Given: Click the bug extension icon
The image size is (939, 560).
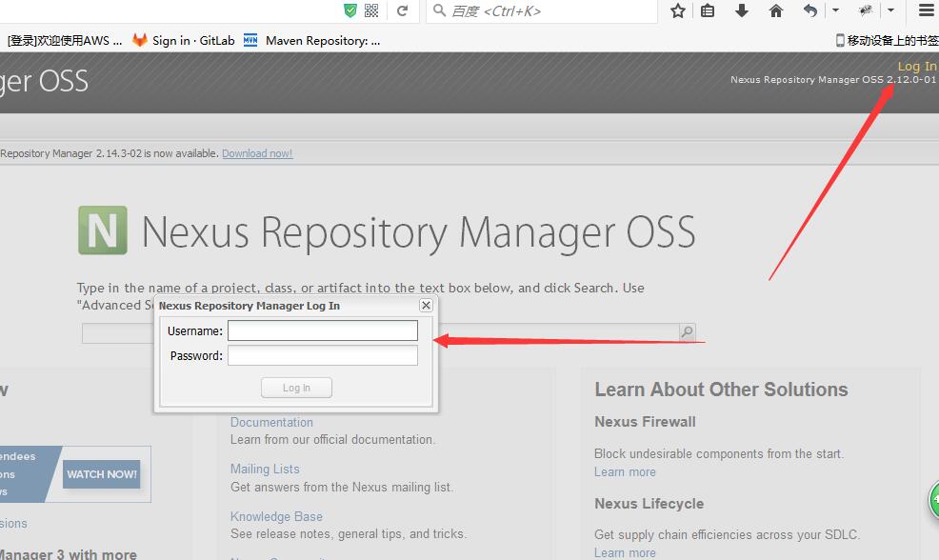Looking at the screenshot, I should click(866, 10).
